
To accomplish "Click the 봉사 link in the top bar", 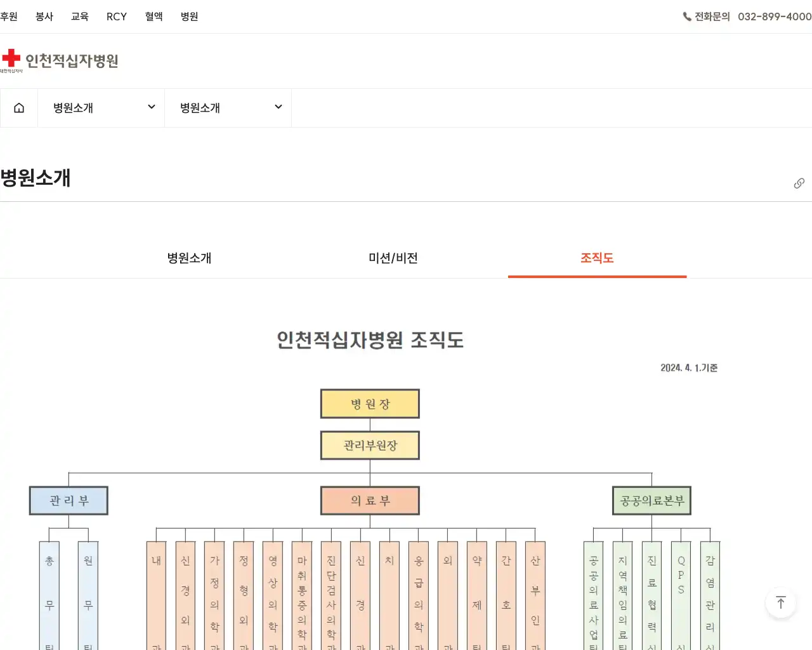I will coord(44,17).
